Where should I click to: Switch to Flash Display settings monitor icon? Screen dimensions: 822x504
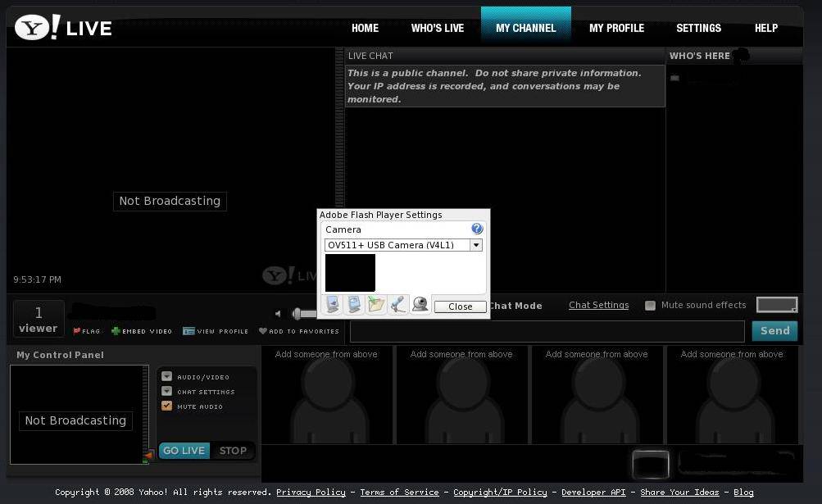click(x=333, y=304)
